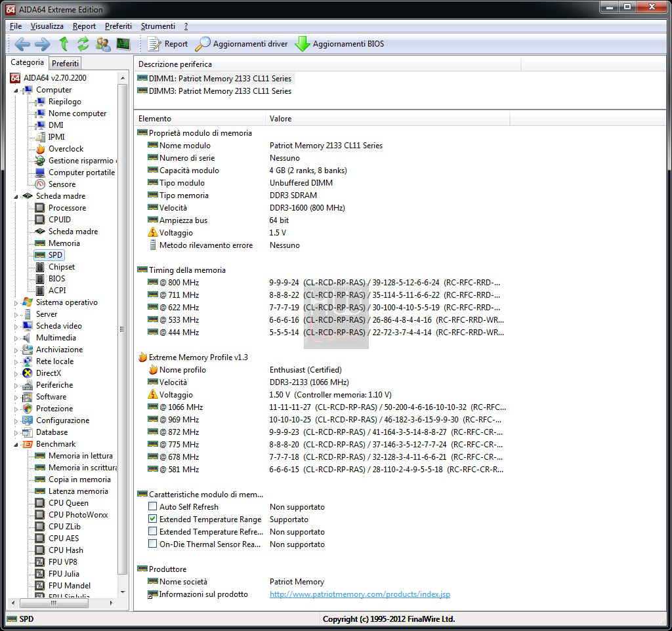The width and height of the screenshot is (672, 631).
Task: Open the File menu
Action: pos(16,26)
